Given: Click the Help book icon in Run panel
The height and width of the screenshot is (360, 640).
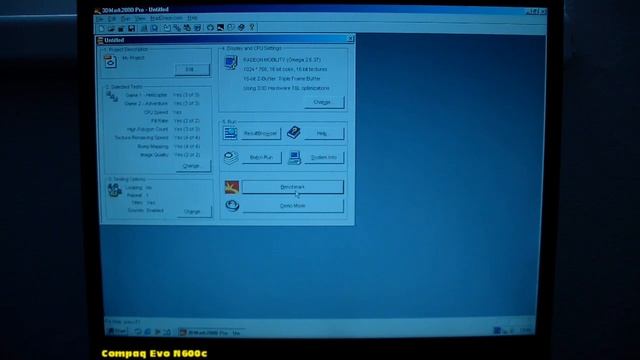Looking at the screenshot, I should (x=293, y=133).
